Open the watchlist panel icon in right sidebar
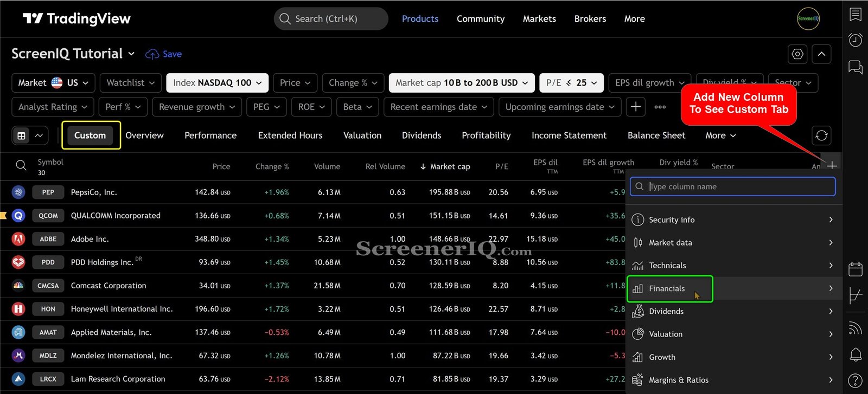 click(856, 15)
